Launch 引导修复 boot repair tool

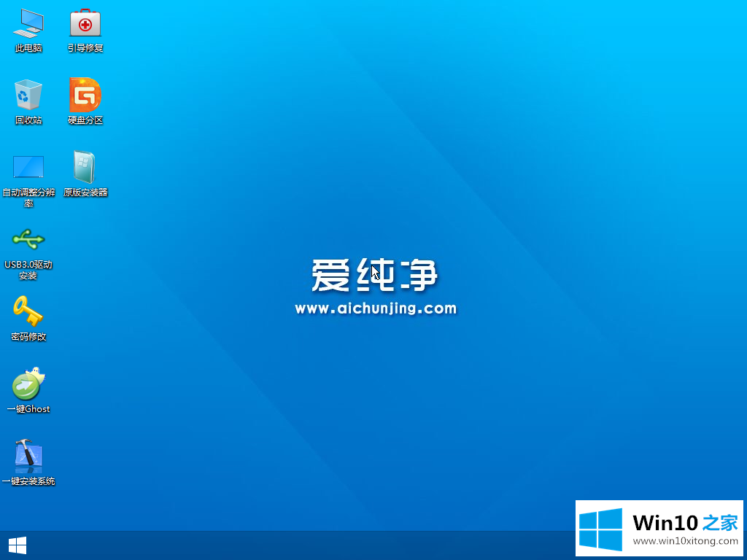click(x=85, y=23)
